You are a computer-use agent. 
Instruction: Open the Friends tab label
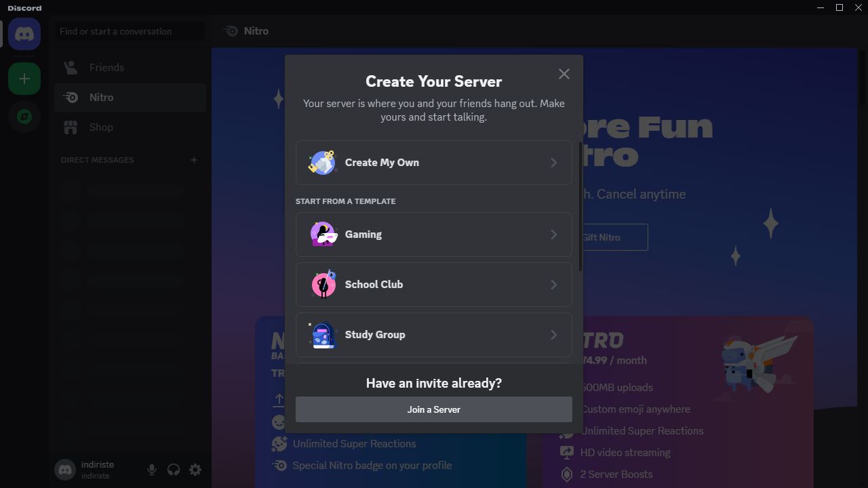pos(106,68)
